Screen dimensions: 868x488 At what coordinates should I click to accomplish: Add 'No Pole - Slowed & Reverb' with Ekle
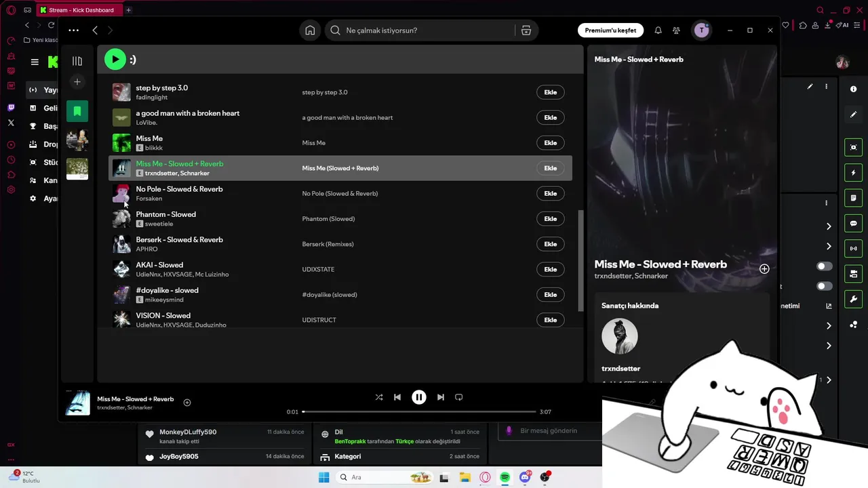pyautogui.click(x=551, y=193)
